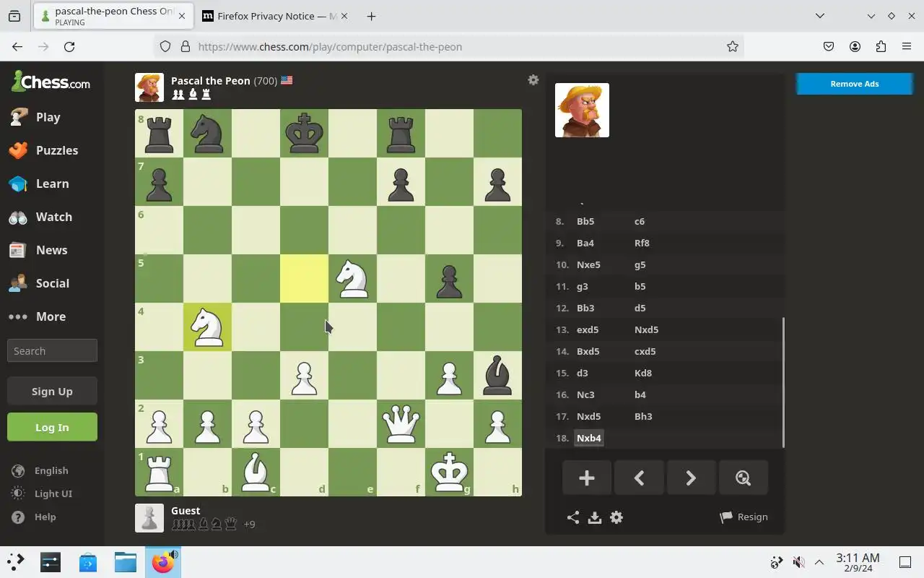Open the Firefox application menu

[907, 46]
